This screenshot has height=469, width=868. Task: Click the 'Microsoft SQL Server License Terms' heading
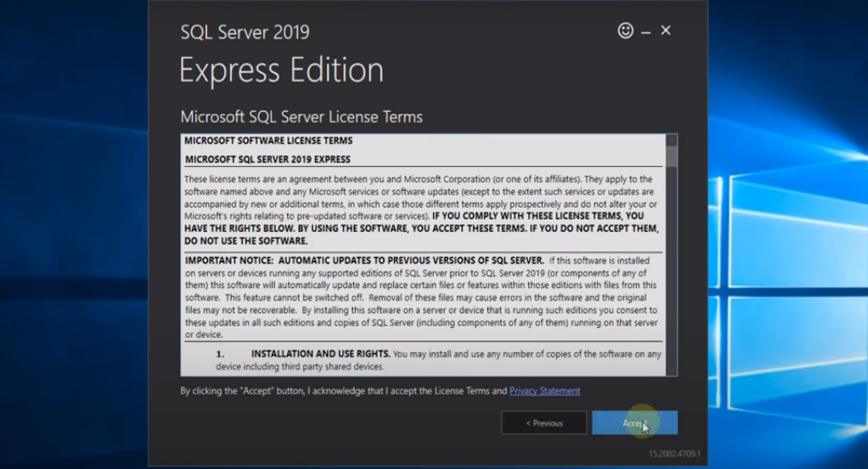301,117
